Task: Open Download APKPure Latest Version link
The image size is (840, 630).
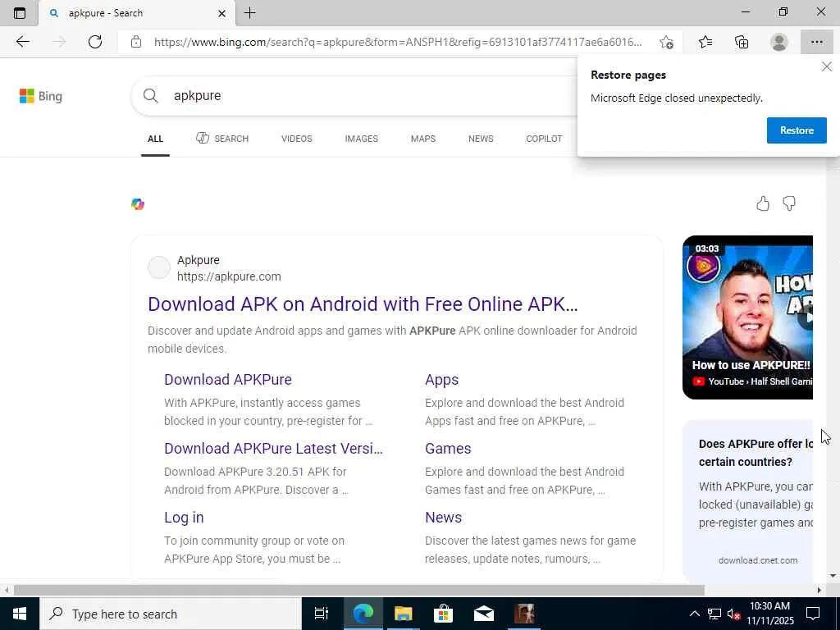Action: point(273,449)
